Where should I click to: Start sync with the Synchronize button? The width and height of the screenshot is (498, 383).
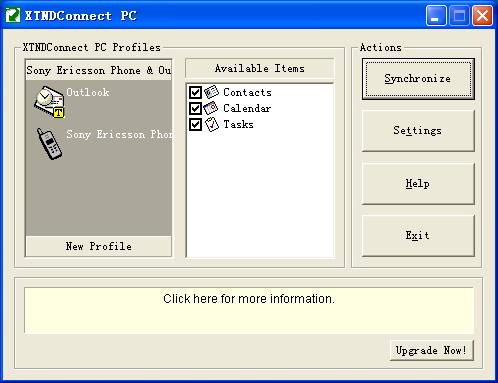(x=418, y=79)
